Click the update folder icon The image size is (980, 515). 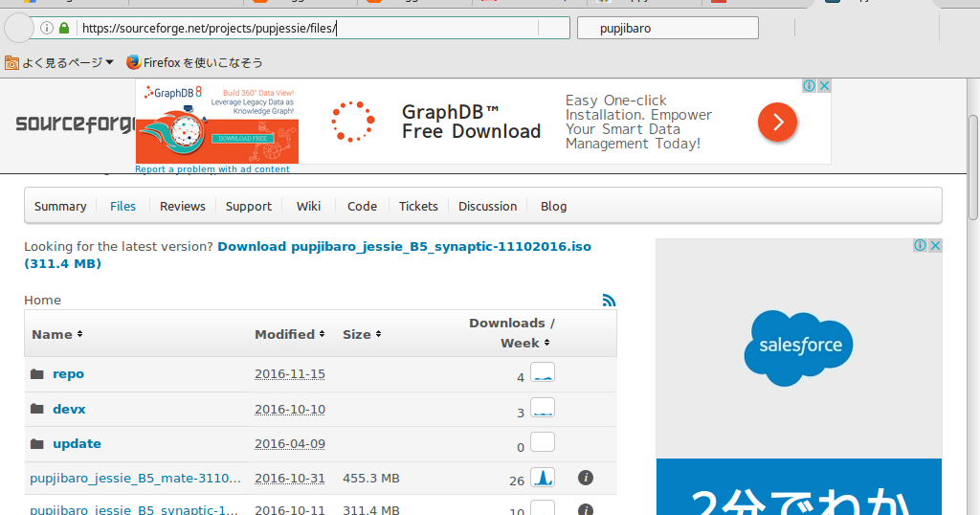coord(37,444)
